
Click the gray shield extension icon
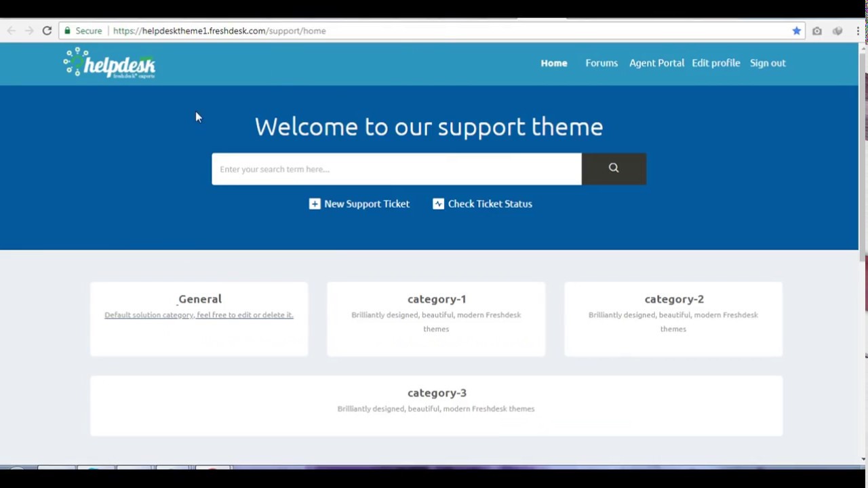837,30
